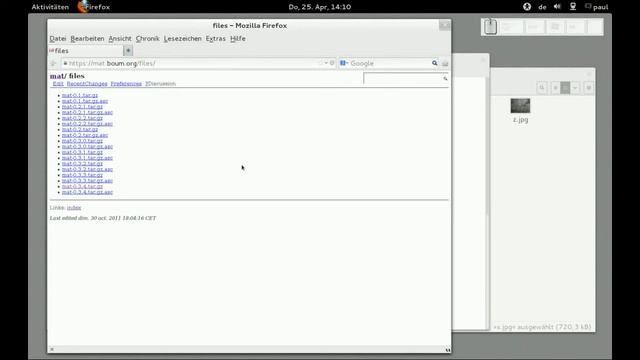Click the ?Discussion link

[160, 84]
